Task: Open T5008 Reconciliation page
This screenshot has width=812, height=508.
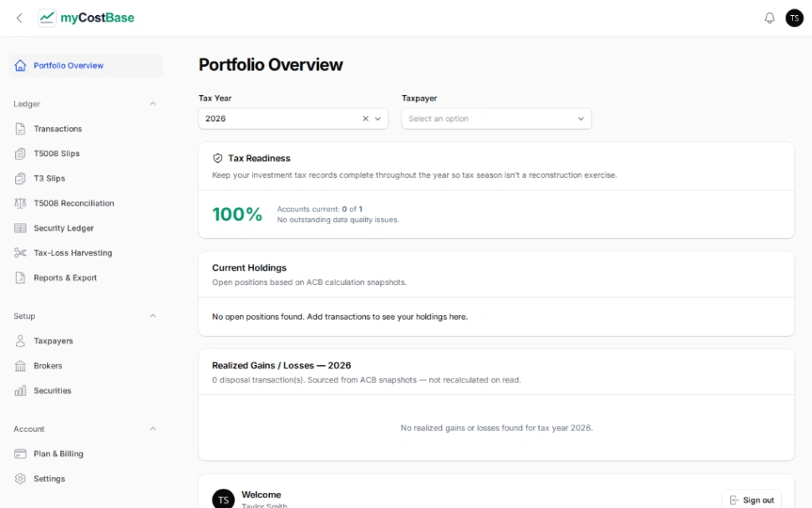Action: coord(86,203)
